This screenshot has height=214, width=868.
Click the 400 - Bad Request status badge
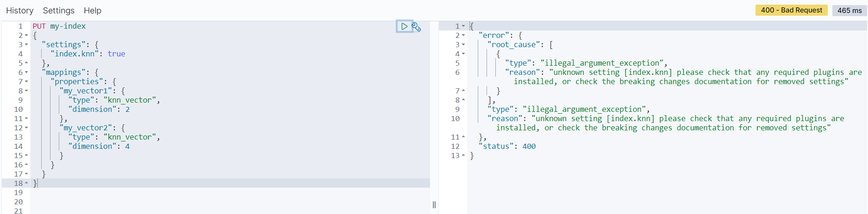click(x=791, y=10)
